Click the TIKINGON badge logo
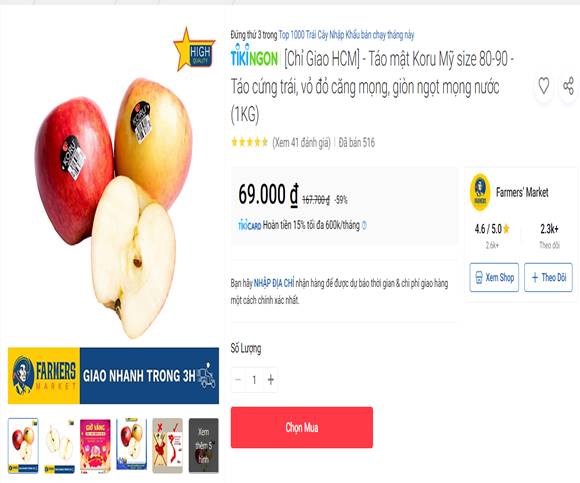This screenshot has width=580, height=483. coord(254,58)
